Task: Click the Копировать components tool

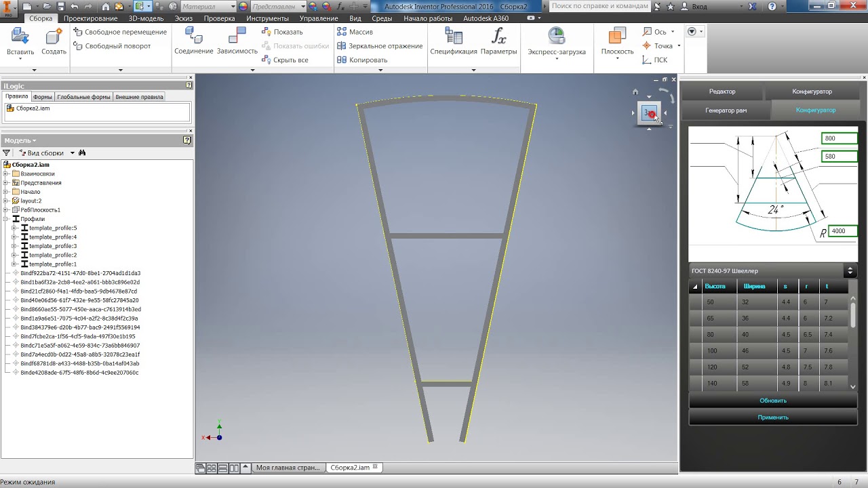Action: coord(362,60)
